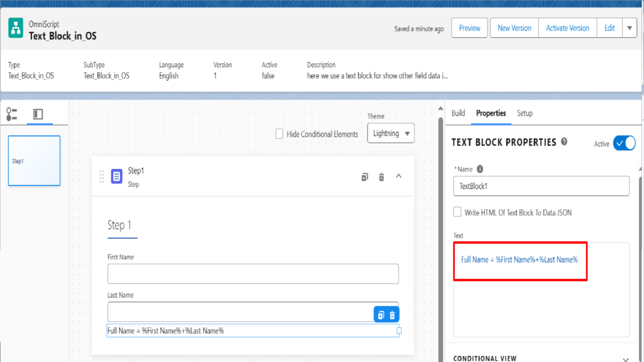Click the Text editor content area
The height and width of the screenshot is (362, 644).
541,289
